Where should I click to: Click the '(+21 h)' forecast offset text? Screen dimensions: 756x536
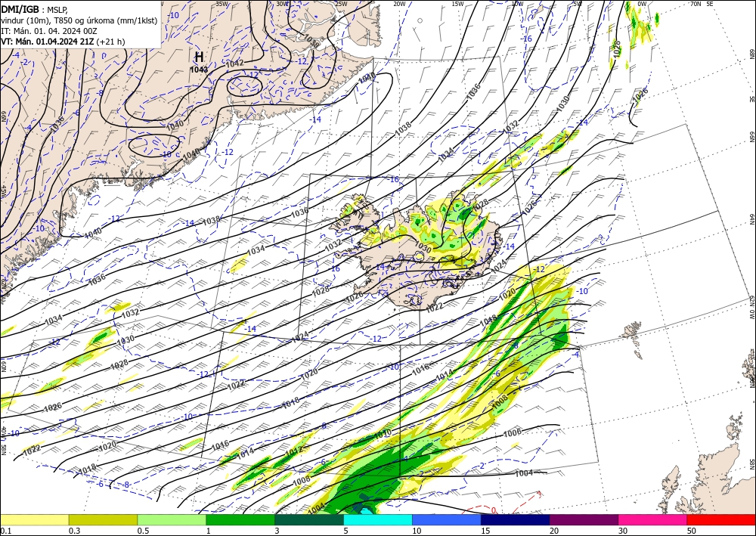110,42
